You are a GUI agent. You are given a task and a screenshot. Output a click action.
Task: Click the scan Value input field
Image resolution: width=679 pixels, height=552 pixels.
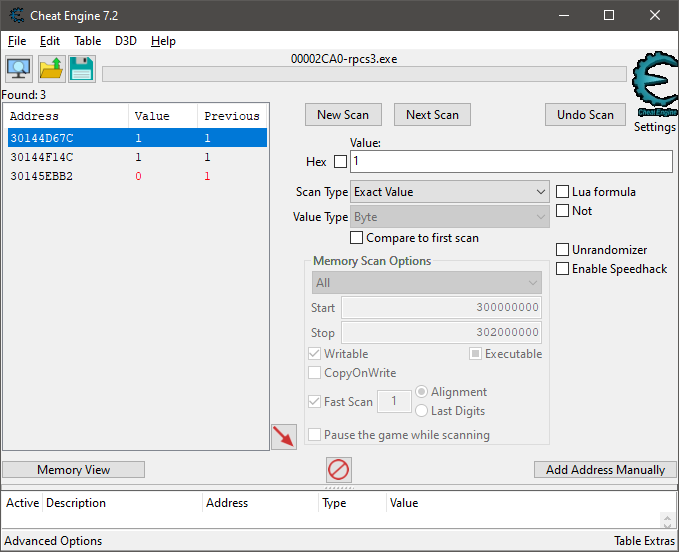pyautogui.click(x=511, y=161)
